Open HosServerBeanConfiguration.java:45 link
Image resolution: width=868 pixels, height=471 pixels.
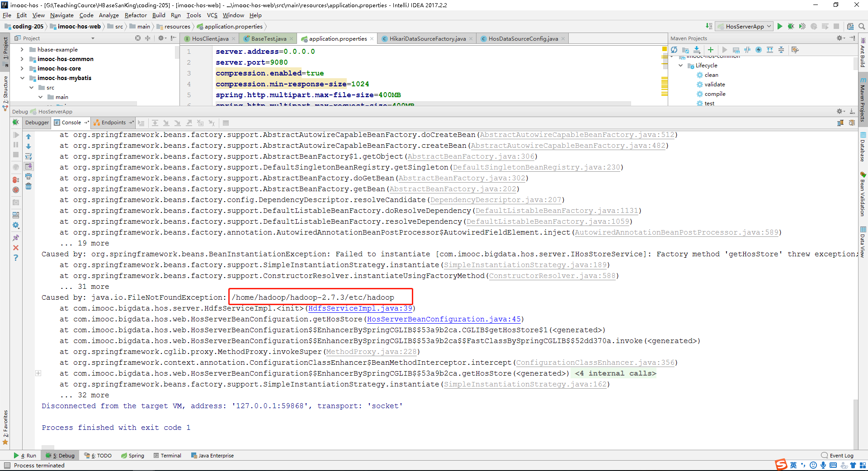click(444, 319)
